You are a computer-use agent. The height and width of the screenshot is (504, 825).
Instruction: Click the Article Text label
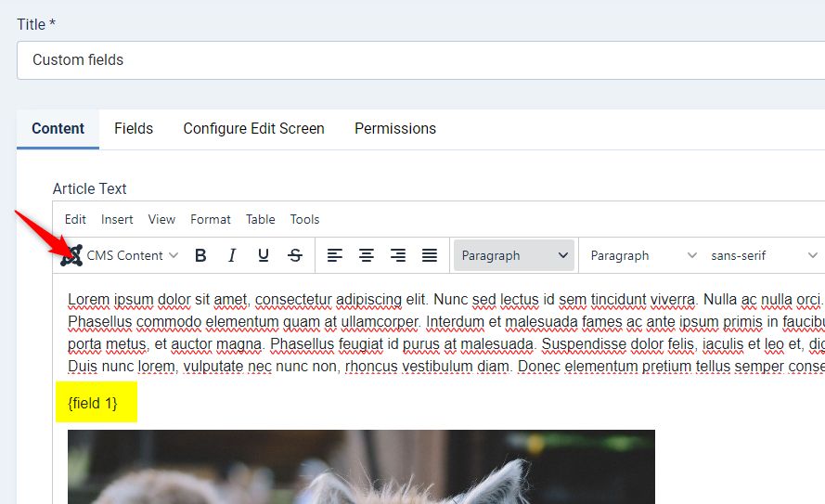(89, 188)
